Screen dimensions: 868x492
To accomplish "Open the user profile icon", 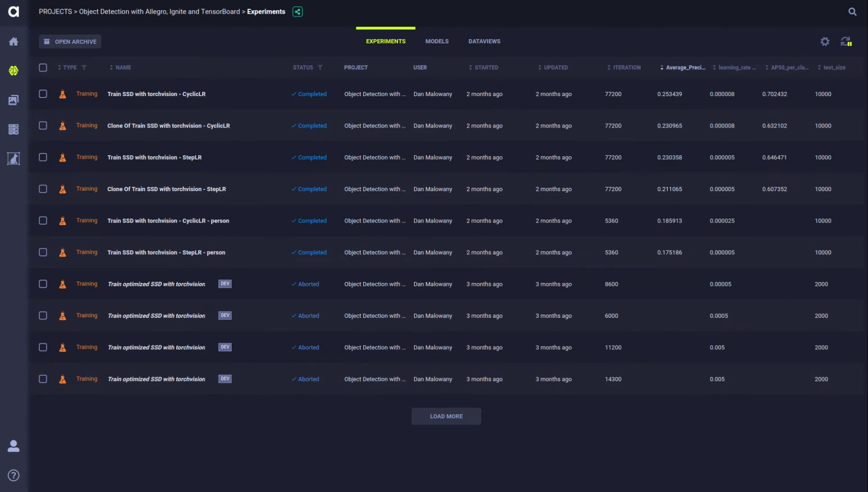I will click(14, 446).
